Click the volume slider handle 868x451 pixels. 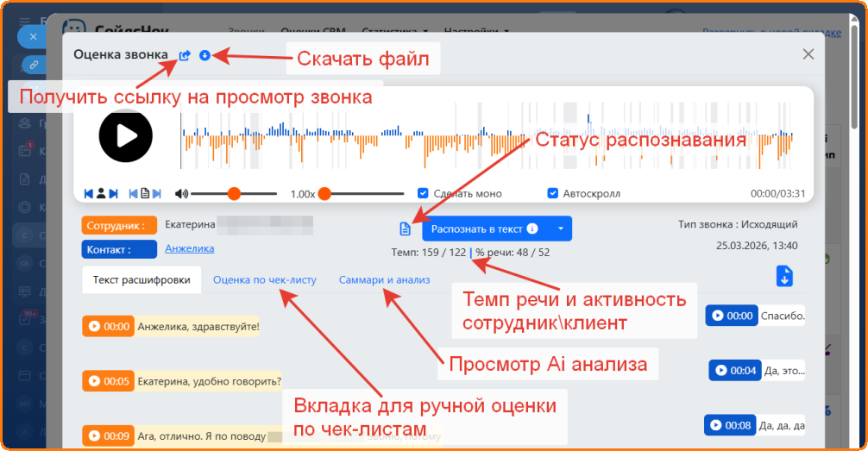[x=234, y=193]
